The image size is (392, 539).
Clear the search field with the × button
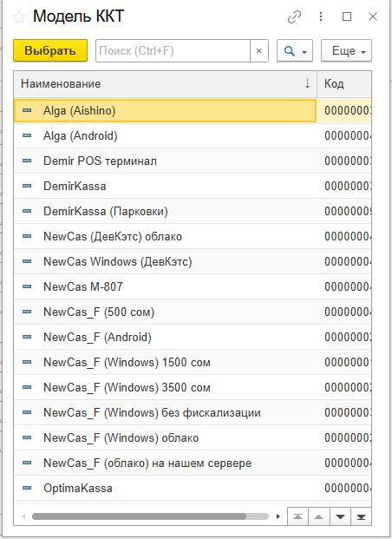pos(259,51)
